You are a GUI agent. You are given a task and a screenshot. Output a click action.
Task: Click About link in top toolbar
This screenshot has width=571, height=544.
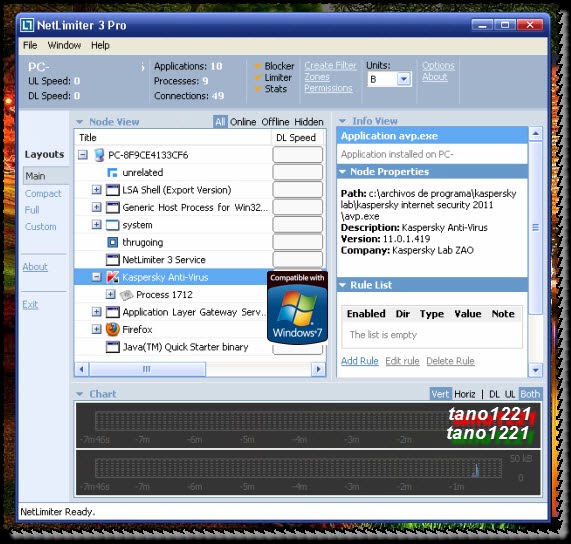pyautogui.click(x=434, y=77)
